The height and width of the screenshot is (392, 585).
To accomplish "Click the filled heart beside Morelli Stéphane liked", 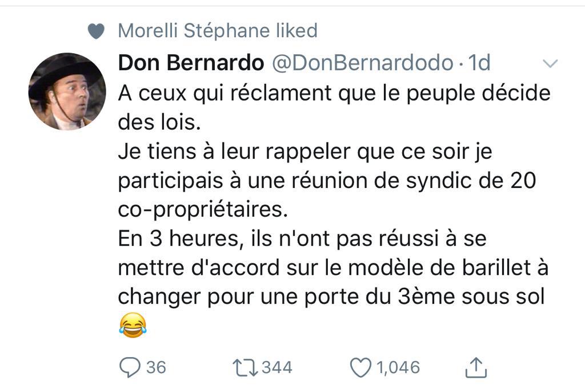I will 96,31.
